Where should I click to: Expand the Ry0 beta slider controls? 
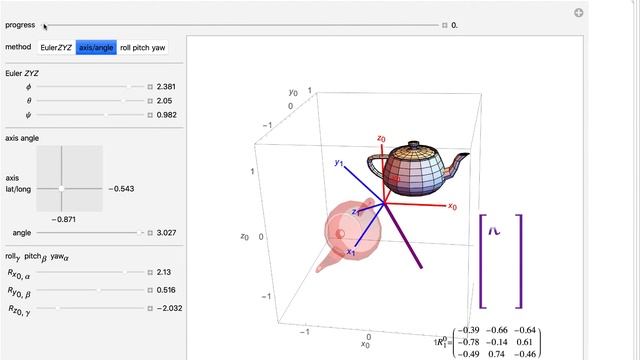click(x=150, y=290)
